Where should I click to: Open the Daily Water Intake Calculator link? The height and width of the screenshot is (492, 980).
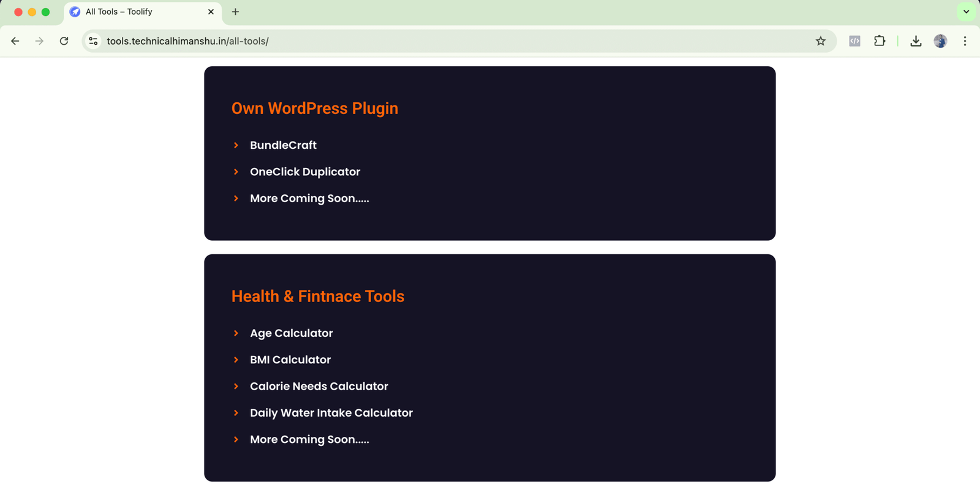331,413
